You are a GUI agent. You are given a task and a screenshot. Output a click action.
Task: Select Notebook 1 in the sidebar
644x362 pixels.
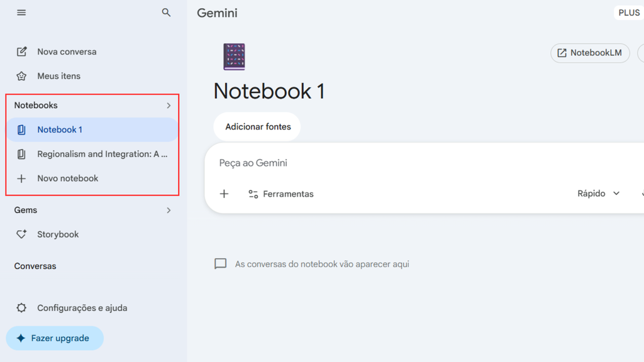pyautogui.click(x=61, y=129)
